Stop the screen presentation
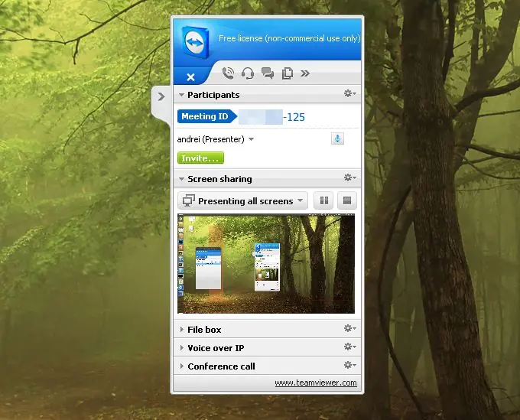520x420 pixels. pyautogui.click(x=347, y=200)
